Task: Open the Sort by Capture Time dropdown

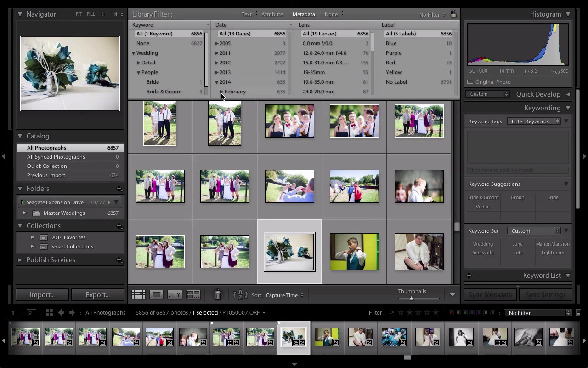Action: pos(284,295)
